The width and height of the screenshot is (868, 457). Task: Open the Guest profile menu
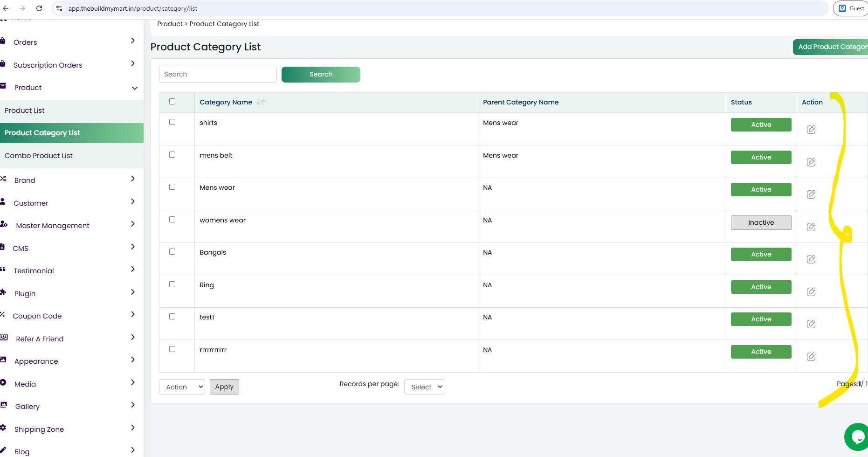coord(851,8)
